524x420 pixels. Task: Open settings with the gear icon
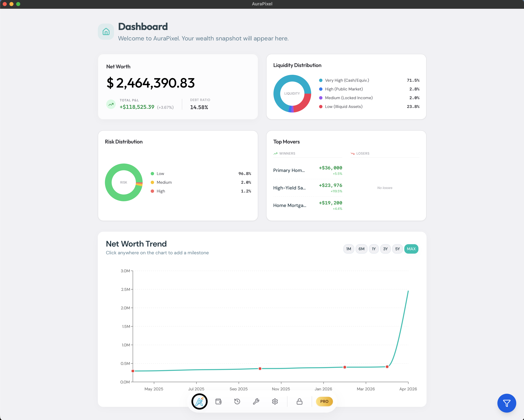(275, 401)
